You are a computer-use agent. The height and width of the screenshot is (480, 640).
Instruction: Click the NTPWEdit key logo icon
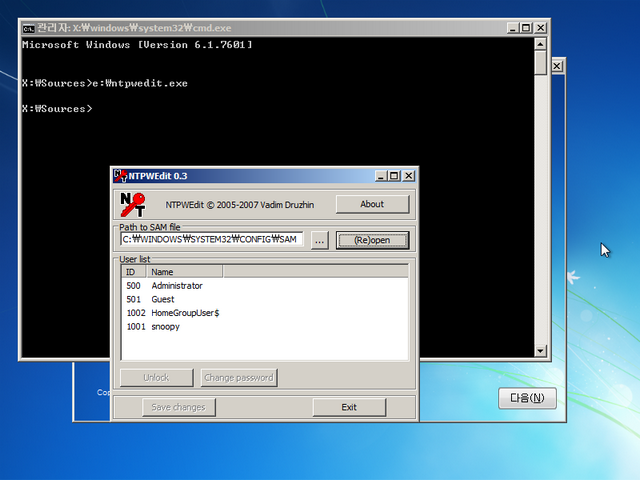point(133,204)
